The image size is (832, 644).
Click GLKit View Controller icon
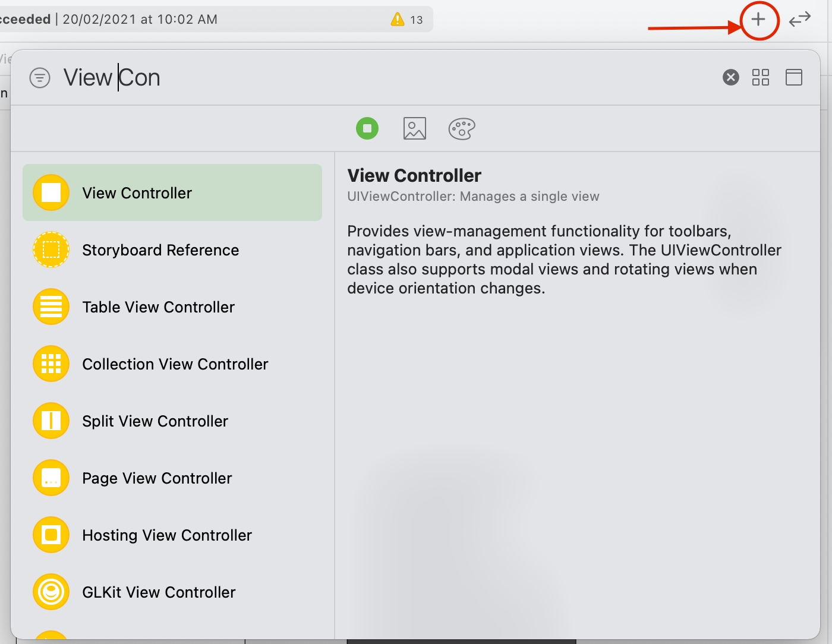51,592
